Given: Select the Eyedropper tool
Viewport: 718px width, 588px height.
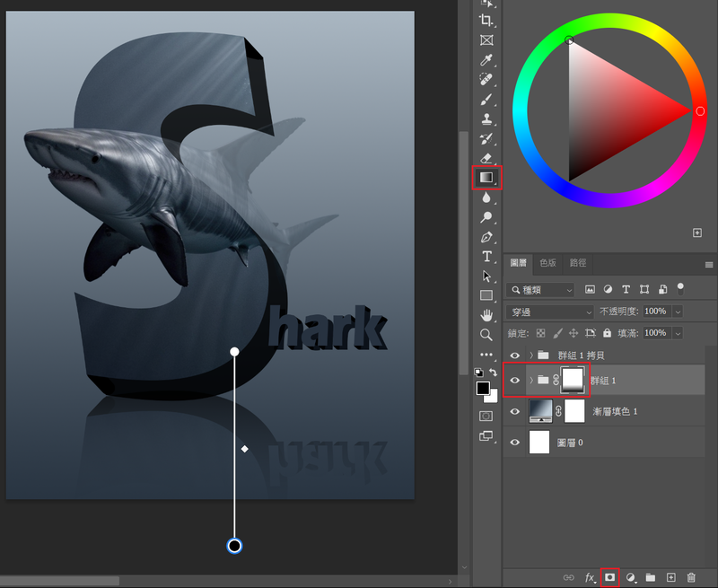Looking at the screenshot, I should (x=486, y=60).
